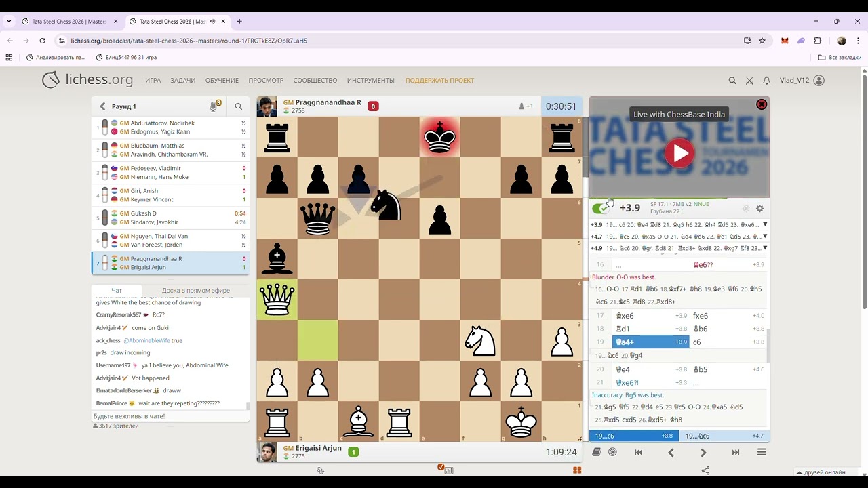Open the ОБУЧЕНИЕ menu
This screenshot has width=868, height=488.
222,80
